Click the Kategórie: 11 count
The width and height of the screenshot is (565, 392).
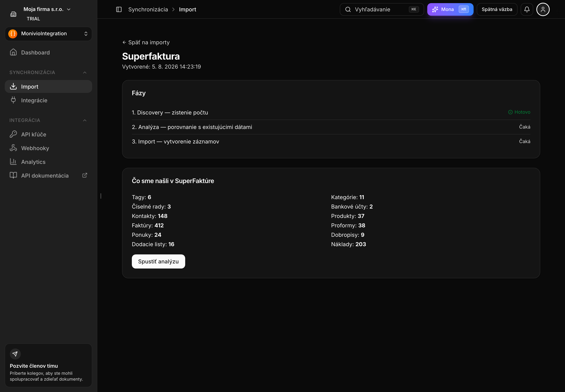click(x=348, y=197)
